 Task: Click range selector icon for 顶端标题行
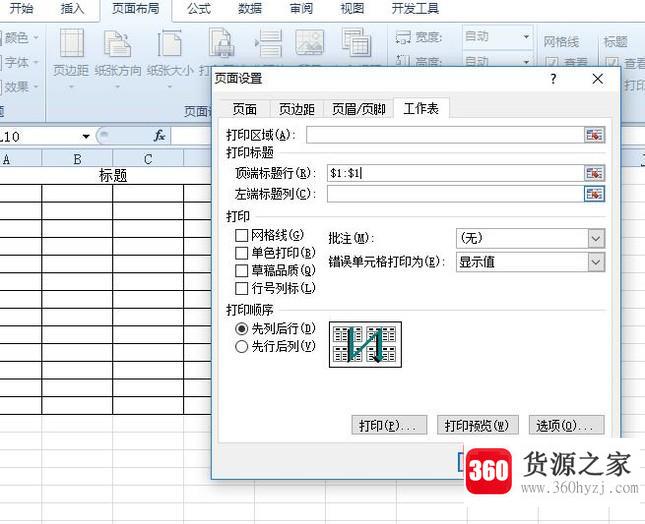pos(594,173)
